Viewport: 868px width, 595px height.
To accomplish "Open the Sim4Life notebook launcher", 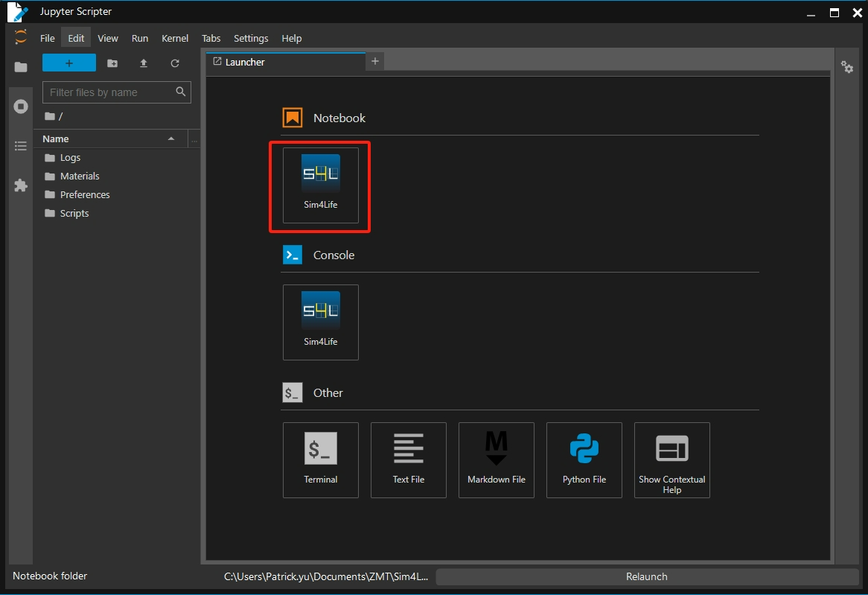I will [x=320, y=185].
